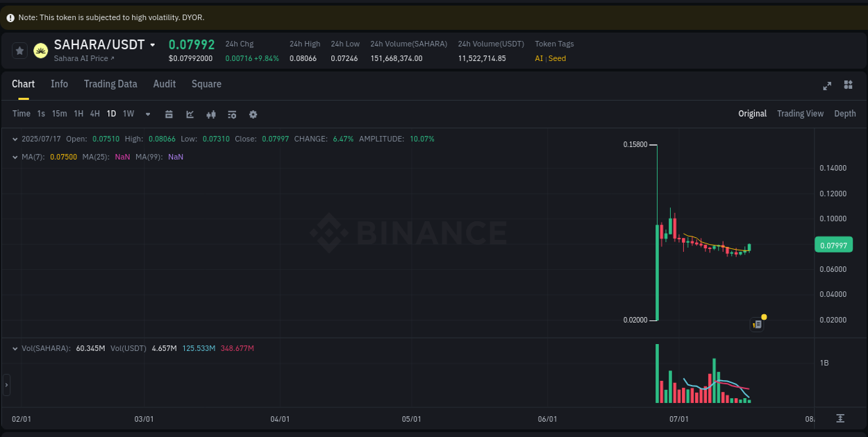The image size is (868, 437).
Task: Select the 1W timeframe
Action: click(x=128, y=113)
